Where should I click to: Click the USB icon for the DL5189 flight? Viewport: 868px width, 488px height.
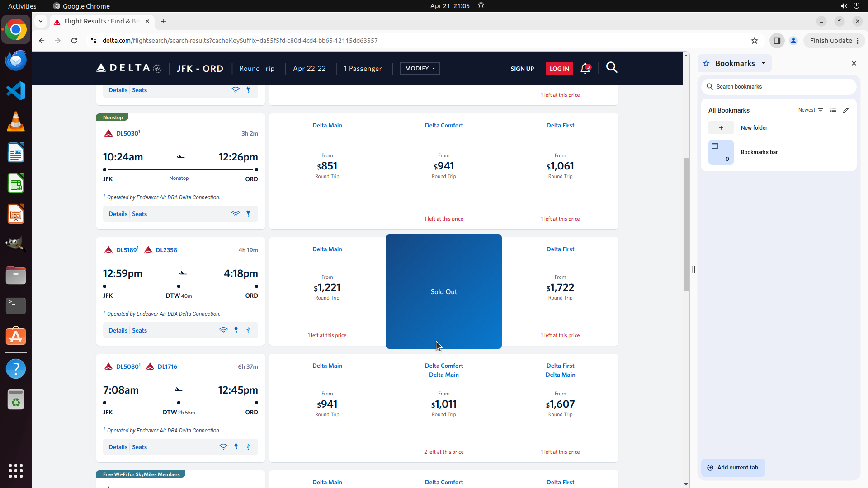pyautogui.click(x=248, y=330)
